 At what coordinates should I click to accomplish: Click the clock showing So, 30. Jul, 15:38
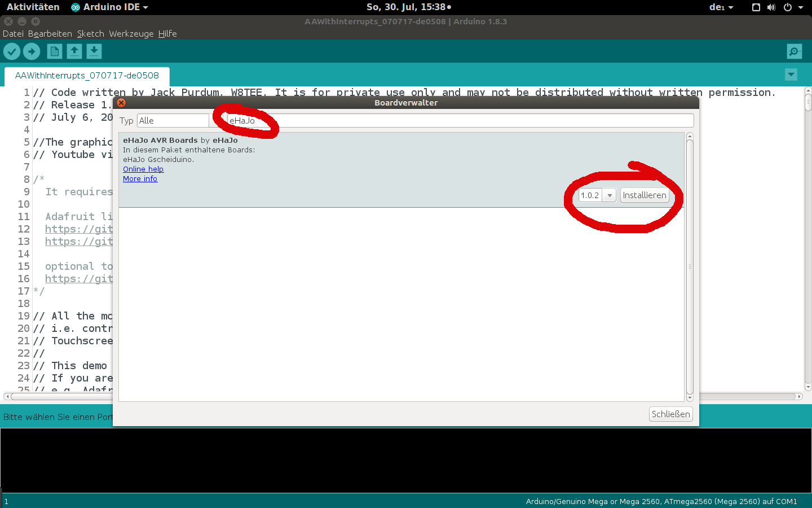point(409,7)
